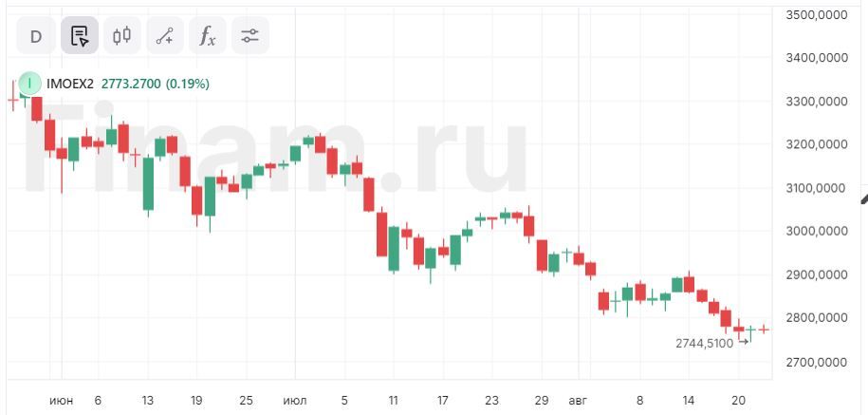Click the last candle on the chart
Image resolution: width=868 pixels, height=415 pixels.
point(763,329)
